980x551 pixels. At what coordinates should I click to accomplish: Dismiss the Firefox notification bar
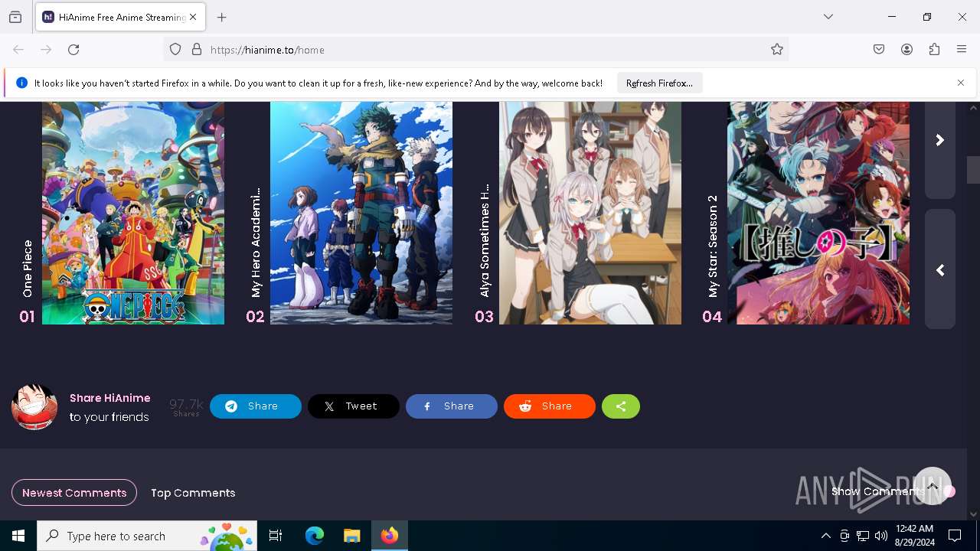pyautogui.click(x=961, y=83)
